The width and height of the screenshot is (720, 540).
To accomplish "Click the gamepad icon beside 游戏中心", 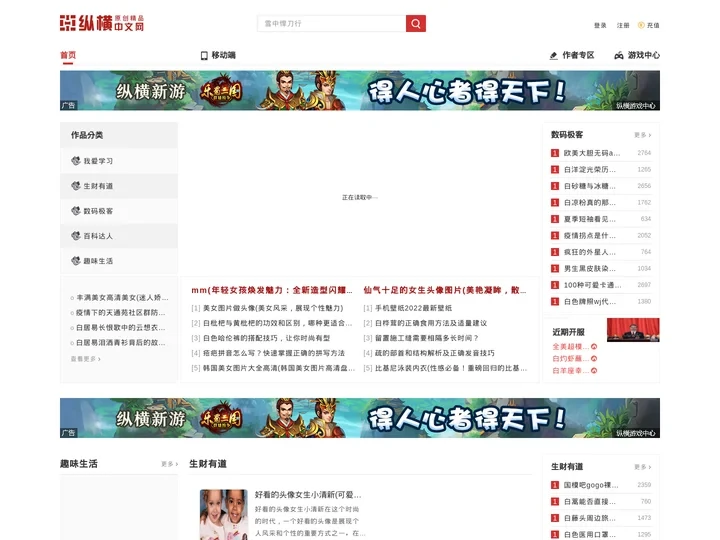I will pyautogui.click(x=619, y=56).
